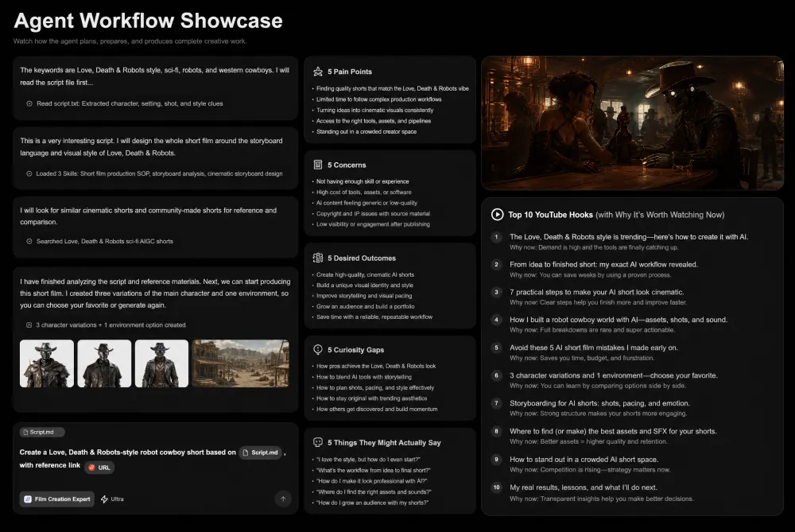This screenshot has width=795, height=532.
Task: Click 'Where to find (or make) the best assets' hook
Action: point(613,431)
